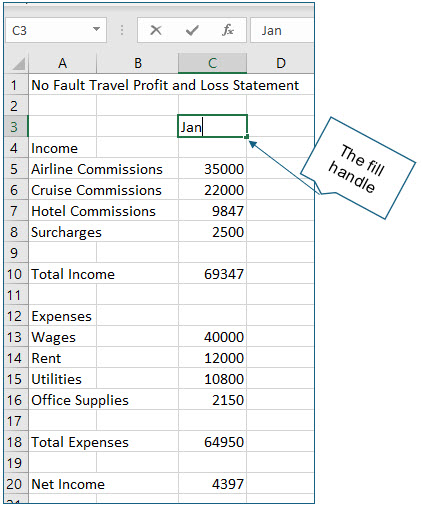This screenshot has width=422, height=506.
Task: Select column A header
Action: click(x=63, y=63)
